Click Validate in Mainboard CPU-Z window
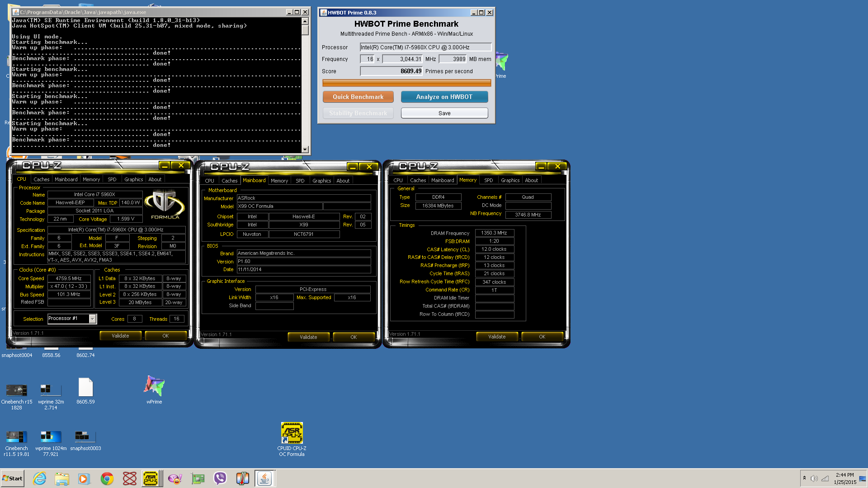 (x=308, y=337)
